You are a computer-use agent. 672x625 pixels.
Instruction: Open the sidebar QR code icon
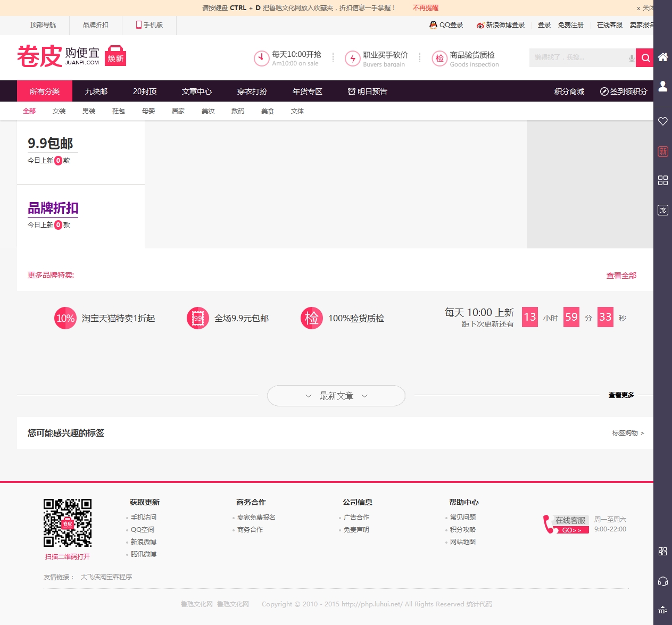click(x=663, y=552)
